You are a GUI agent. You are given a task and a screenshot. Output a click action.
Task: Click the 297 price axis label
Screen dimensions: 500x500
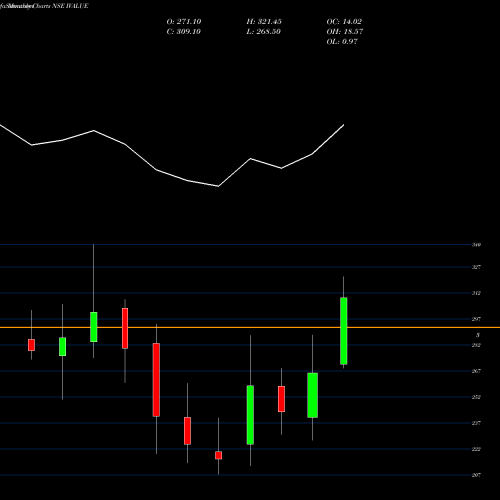coord(476,319)
